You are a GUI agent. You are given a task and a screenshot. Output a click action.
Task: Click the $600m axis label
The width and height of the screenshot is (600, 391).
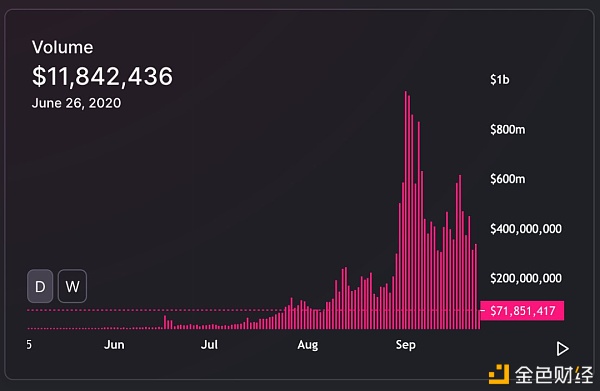[508, 179]
